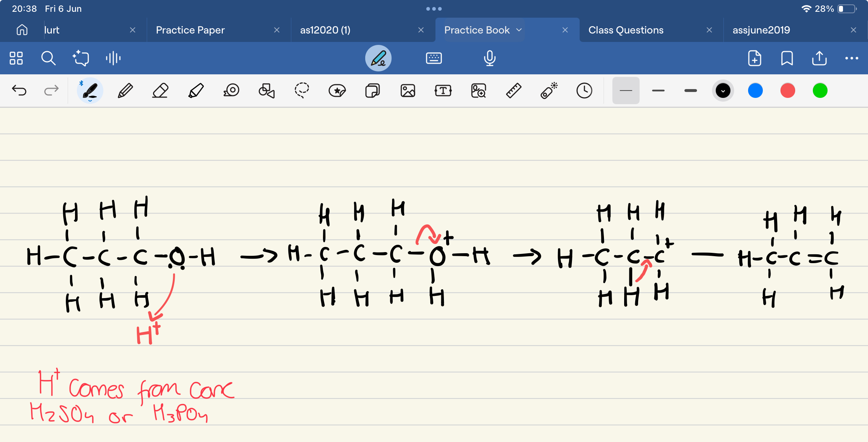Switch to the Class Questions tab
868x442 pixels.
click(x=626, y=30)
